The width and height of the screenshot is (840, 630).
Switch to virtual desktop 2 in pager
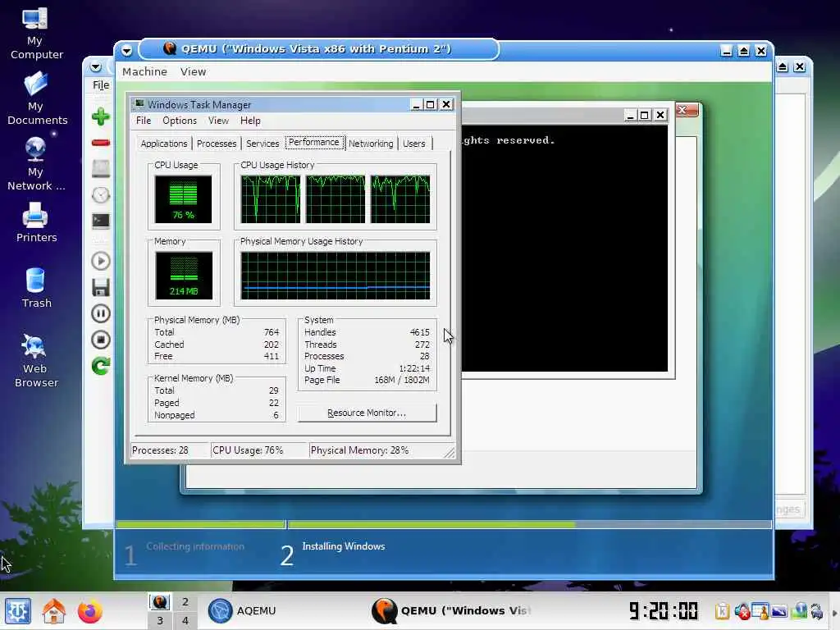[185, 602]
